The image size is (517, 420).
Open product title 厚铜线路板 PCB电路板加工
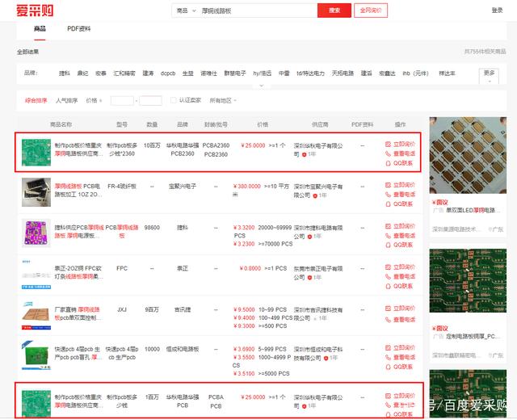(x=78, y=191)
